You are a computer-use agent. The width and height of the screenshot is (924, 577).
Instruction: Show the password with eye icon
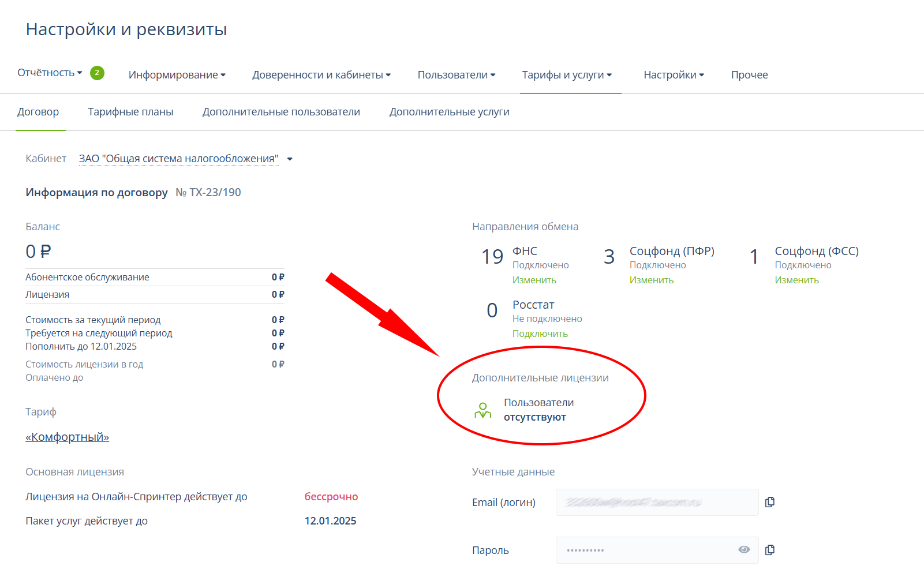click(744, 550)
